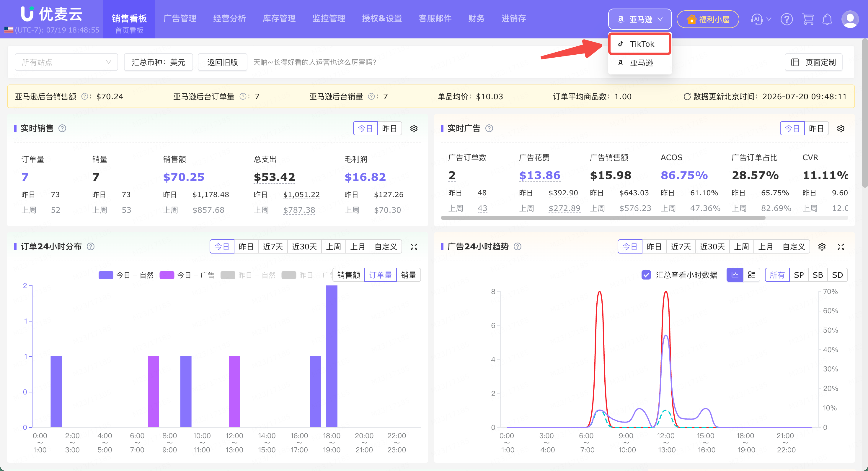Click ACOS value 86.75%
This screenshot has height=471, width=868.
click(684, 175)
